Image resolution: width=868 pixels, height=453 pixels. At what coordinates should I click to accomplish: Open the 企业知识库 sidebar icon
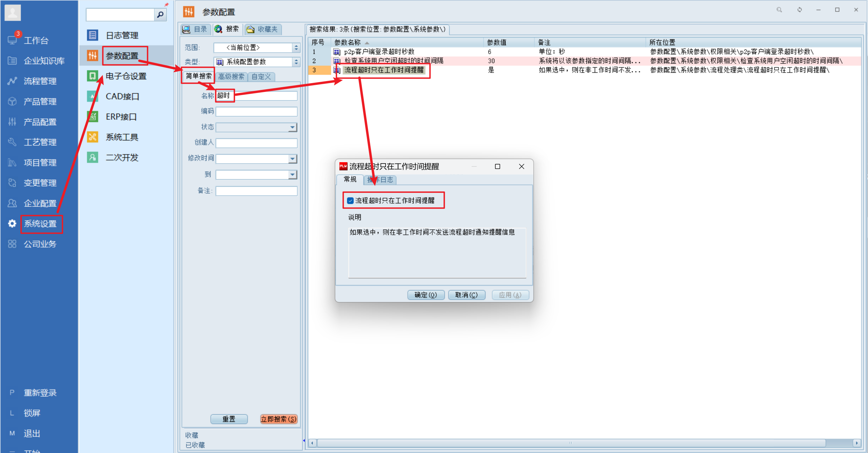point(12,61)
